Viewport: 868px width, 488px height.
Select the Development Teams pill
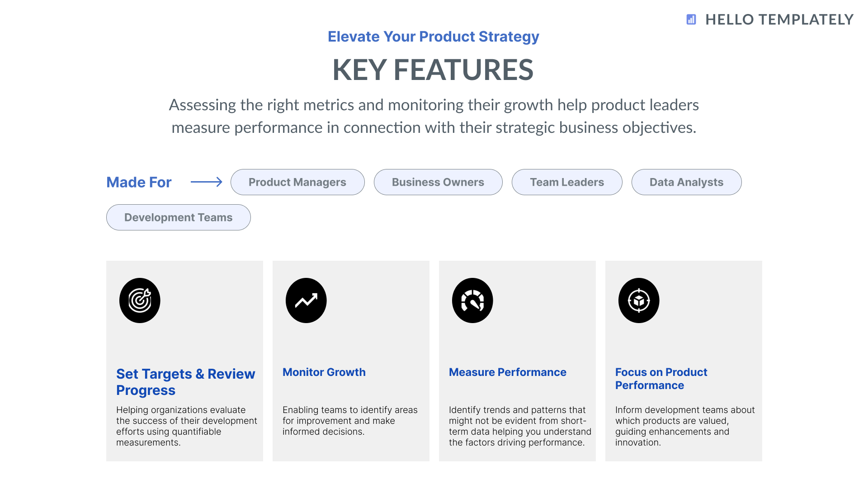(179, 217)
